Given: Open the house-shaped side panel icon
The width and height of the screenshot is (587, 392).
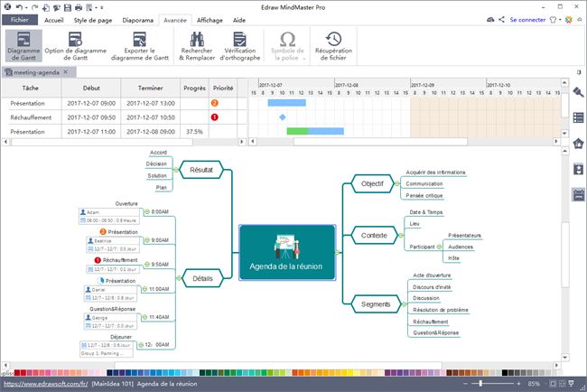Looking at the screenshot, I should [x=578, y=144].
